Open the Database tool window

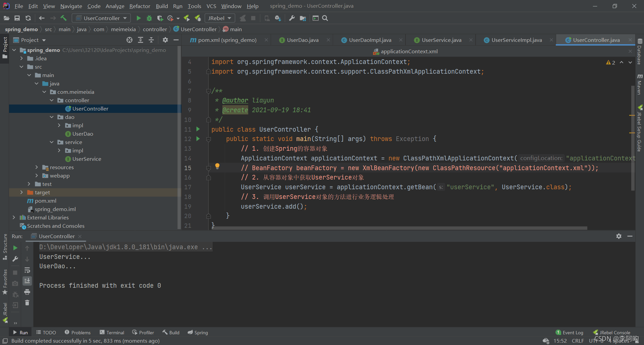click(x=640, y=51)
